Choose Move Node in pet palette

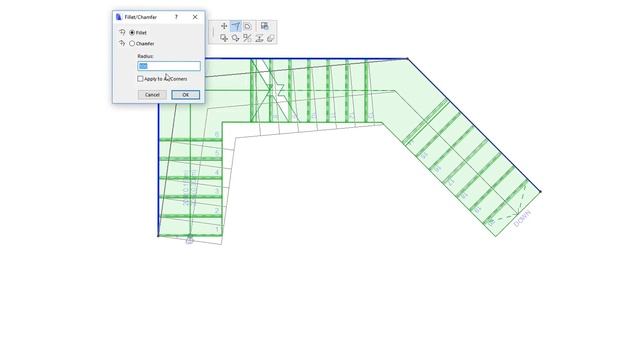pyautogui.click(x=224, y=26)
